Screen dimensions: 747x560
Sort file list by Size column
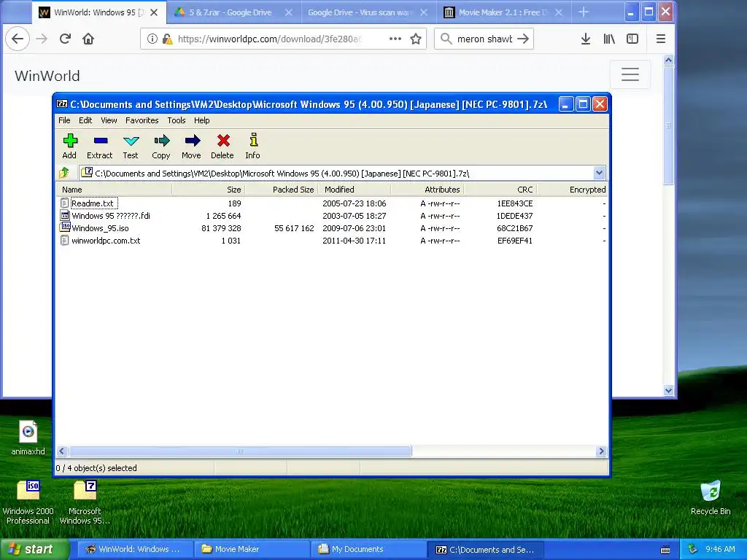208,190
